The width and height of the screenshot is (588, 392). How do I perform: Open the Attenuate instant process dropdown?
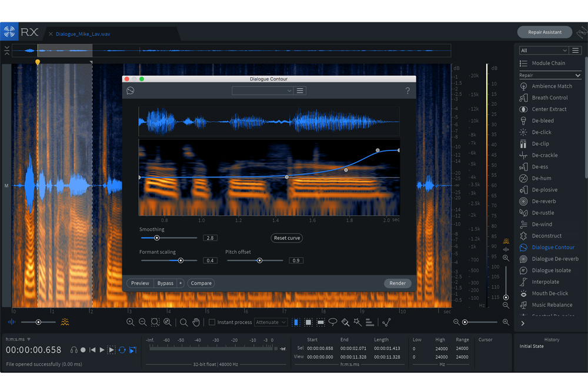[270, 322]
